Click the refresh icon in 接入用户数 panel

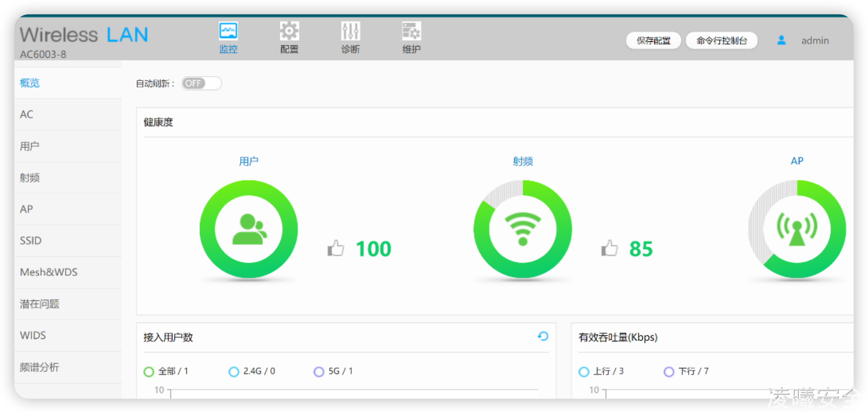click(543, 336)
